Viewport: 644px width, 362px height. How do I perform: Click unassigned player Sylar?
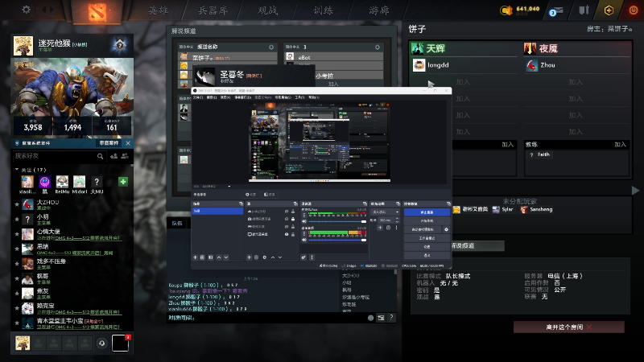click(x=502, y=209)
